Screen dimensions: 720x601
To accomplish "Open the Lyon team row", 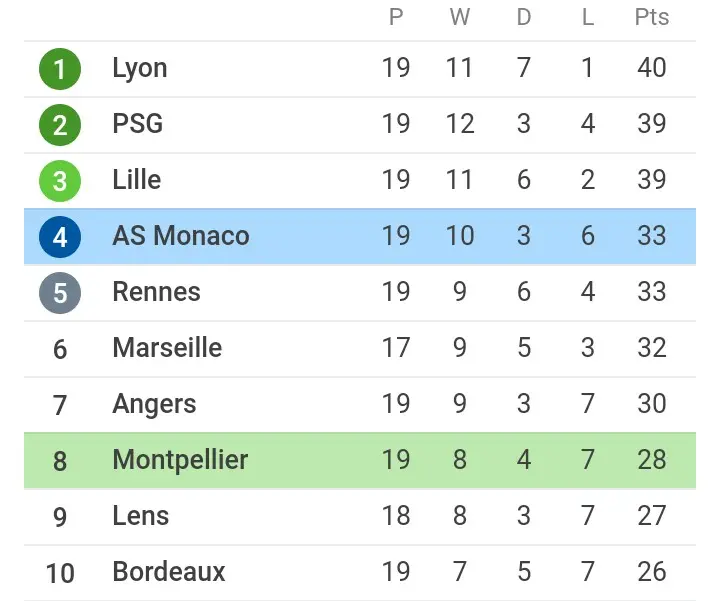I will (360, 69).
